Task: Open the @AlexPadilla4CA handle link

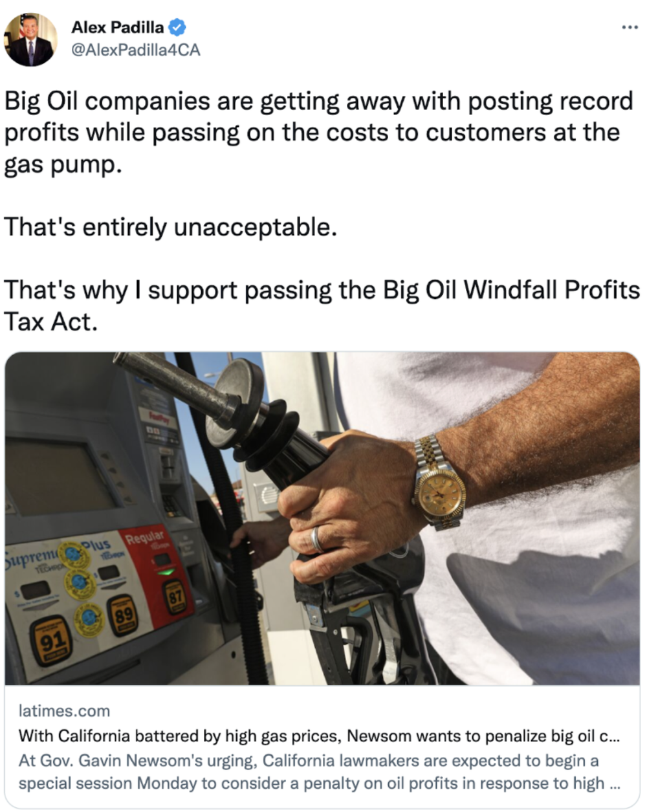Action: tap(135, 50)
